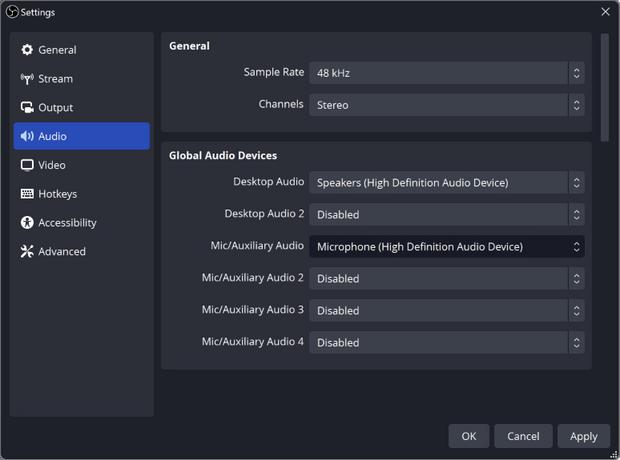
Task: Open the Sample Rate dropdown
Action: click(447, 73)
